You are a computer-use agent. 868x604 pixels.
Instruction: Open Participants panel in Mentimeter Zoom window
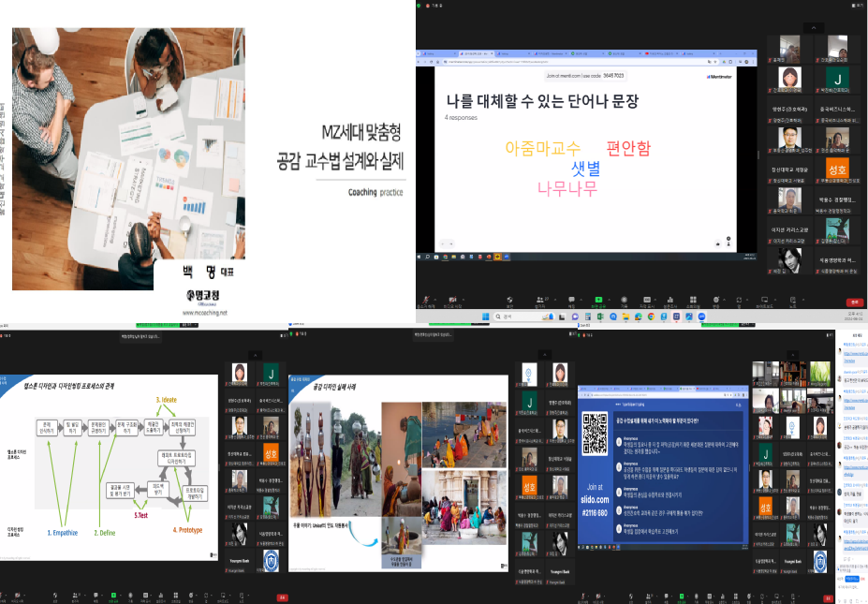[x=540, y=300]
